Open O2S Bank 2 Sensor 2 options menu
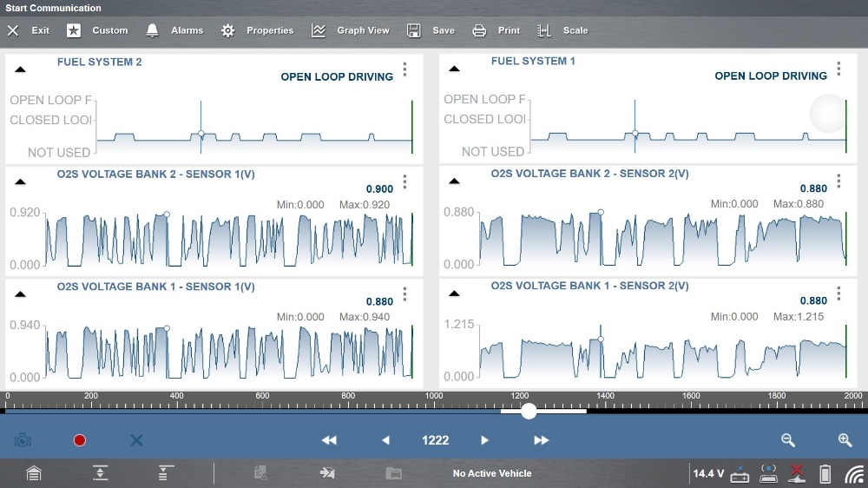Viewport: 868px width, 488px height. [838, 181]
